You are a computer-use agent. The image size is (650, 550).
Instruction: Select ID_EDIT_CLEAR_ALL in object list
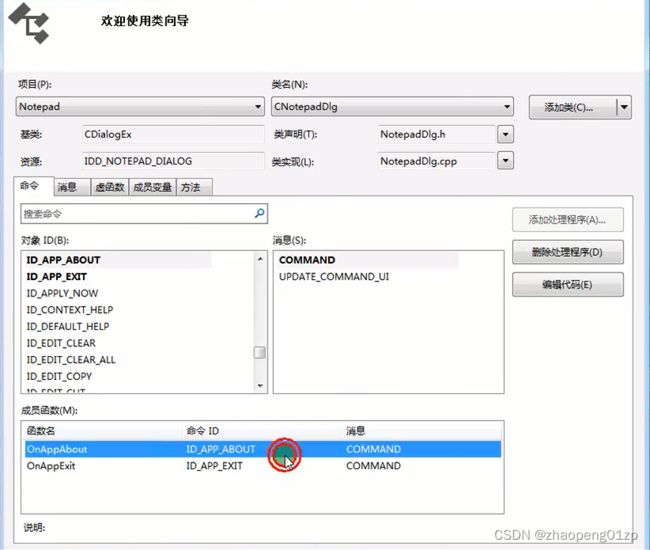71,359
